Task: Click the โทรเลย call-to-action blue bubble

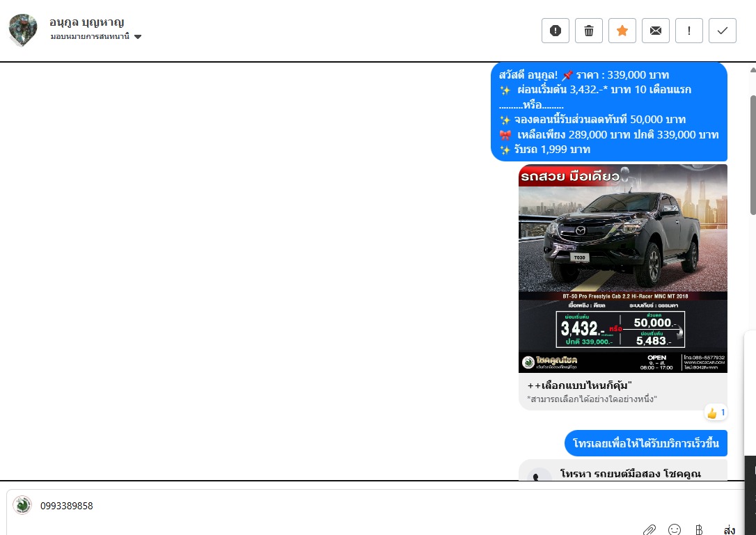Action: 645,443
